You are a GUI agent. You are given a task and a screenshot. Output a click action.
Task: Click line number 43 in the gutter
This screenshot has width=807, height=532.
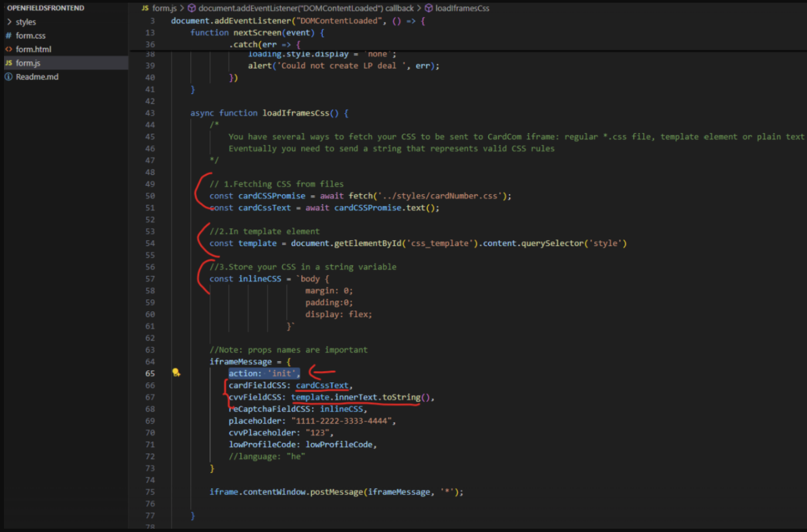click(150, 113)
